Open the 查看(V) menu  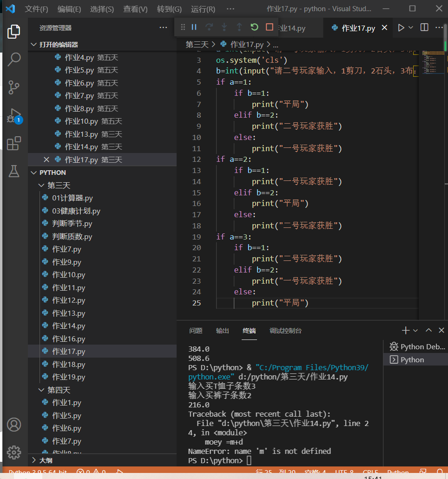135,9
